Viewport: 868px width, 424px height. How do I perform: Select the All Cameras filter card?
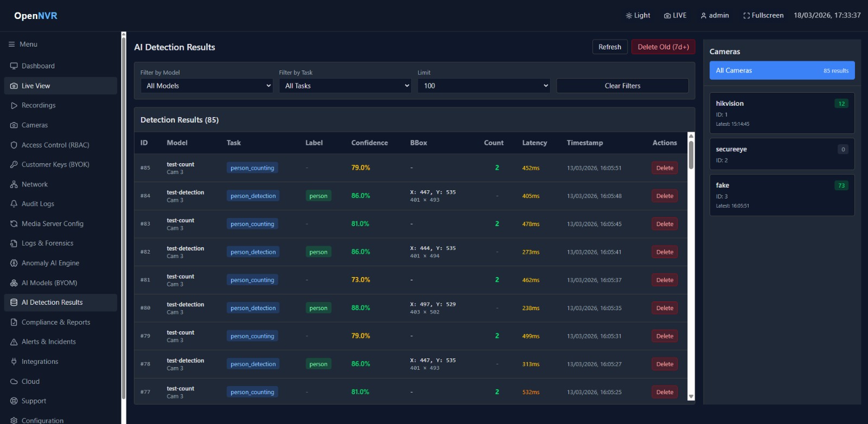(782, 70)
